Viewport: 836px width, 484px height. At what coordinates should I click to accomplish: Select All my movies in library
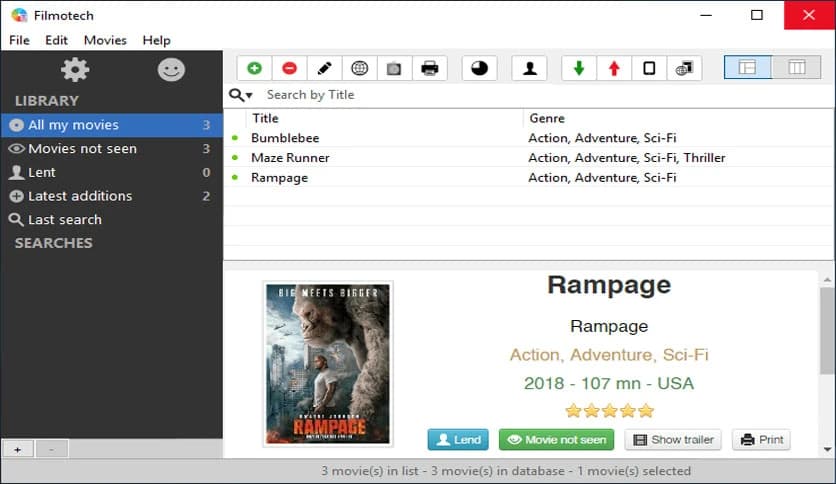[111, 125]
